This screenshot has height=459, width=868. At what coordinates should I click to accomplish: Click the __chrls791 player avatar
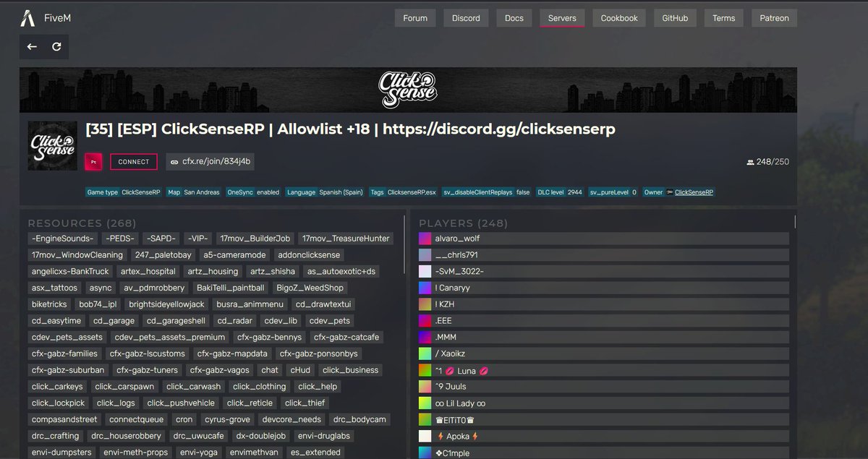[x=425, y=255]
